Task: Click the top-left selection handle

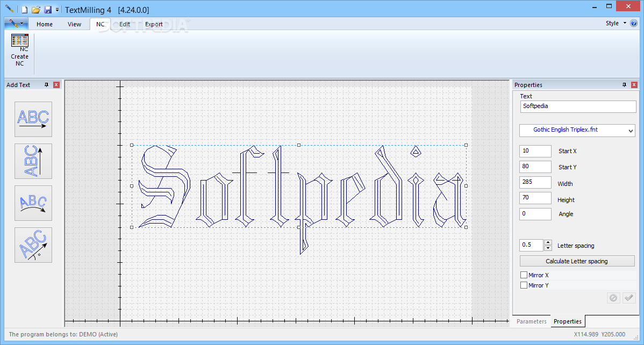Action: coord(132,145)
